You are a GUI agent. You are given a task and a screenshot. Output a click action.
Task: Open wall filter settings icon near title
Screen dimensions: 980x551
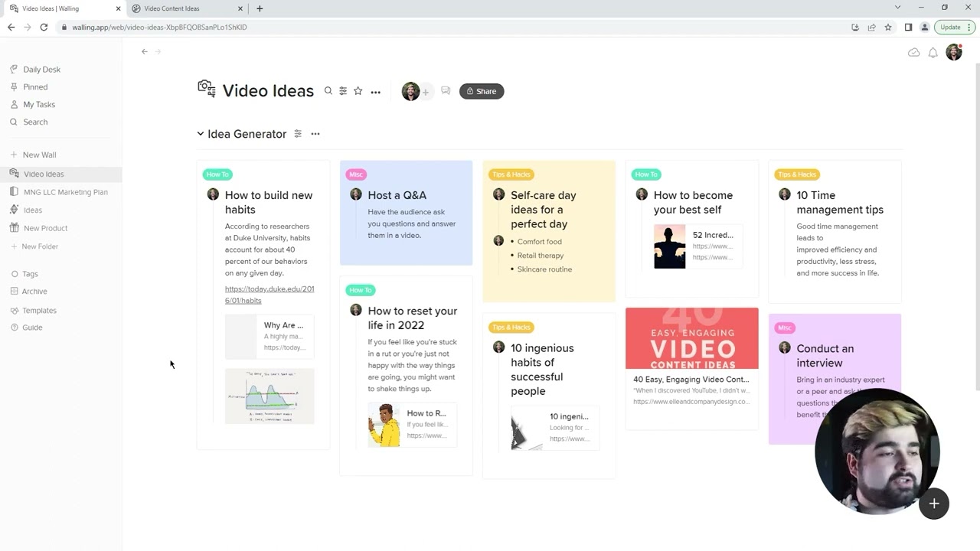(343, 91)
